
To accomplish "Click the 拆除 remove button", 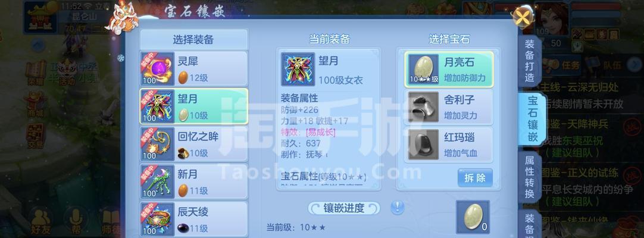I will (x=475, y=178).
